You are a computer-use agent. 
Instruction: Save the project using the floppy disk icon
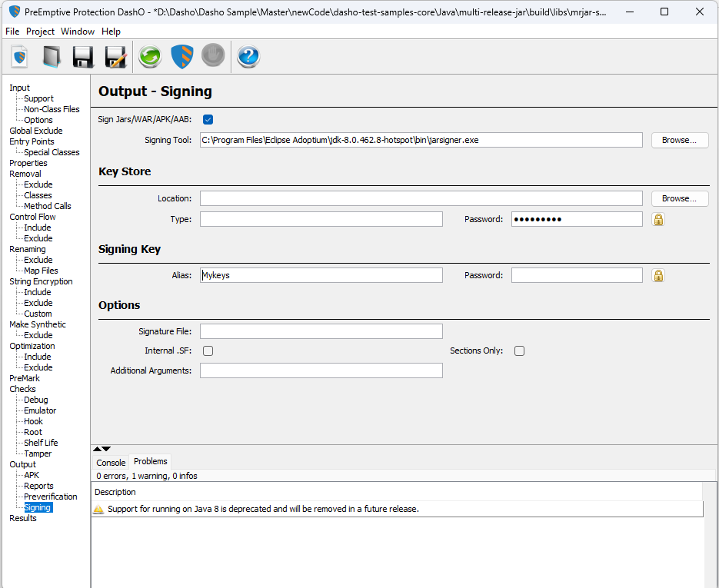[83, 57]
